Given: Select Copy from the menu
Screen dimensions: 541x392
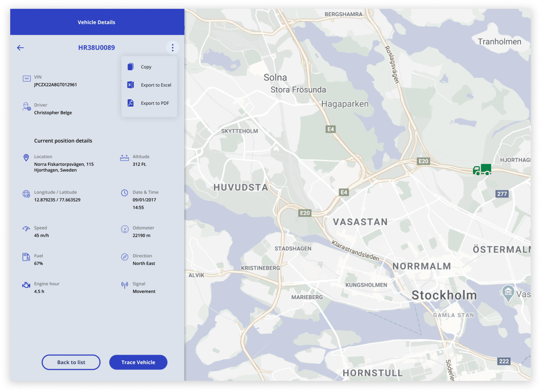Looking at the screenshot, I should click(x=146, y=67).
